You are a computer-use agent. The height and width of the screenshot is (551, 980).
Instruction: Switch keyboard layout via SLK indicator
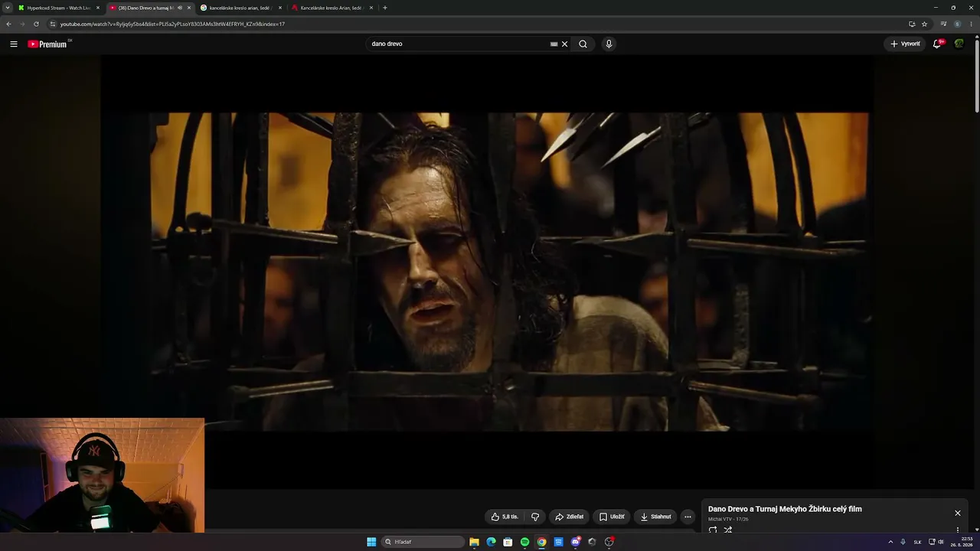tap(917, 542)
